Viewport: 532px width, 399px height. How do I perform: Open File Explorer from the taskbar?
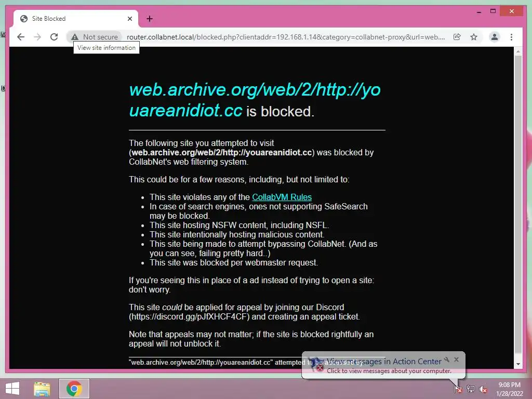[42, 389]
